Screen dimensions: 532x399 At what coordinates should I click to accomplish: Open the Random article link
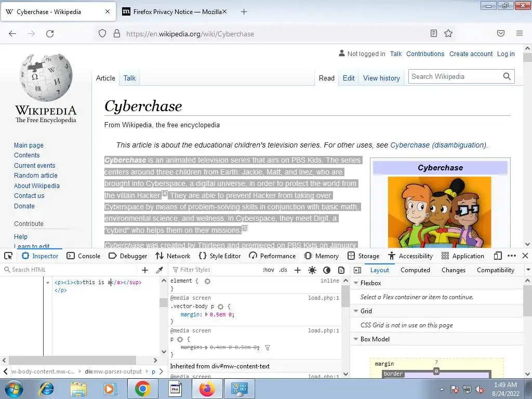coord(36,176)
